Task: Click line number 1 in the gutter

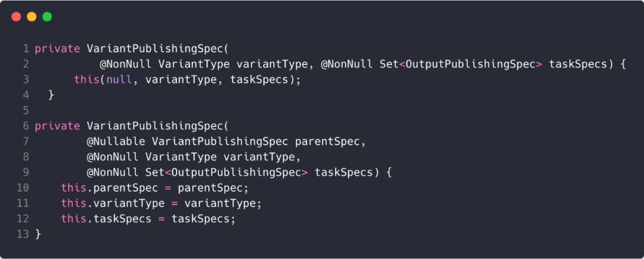Action: point(26,48)
